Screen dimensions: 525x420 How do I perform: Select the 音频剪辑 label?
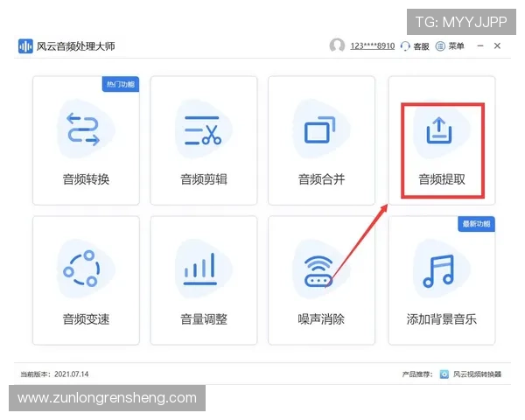tap(204, 179)
